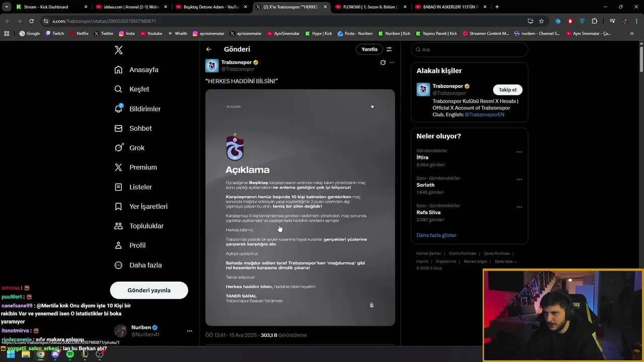644x362 pixels.
Task: Open Listeler lists
Action: 133,187
